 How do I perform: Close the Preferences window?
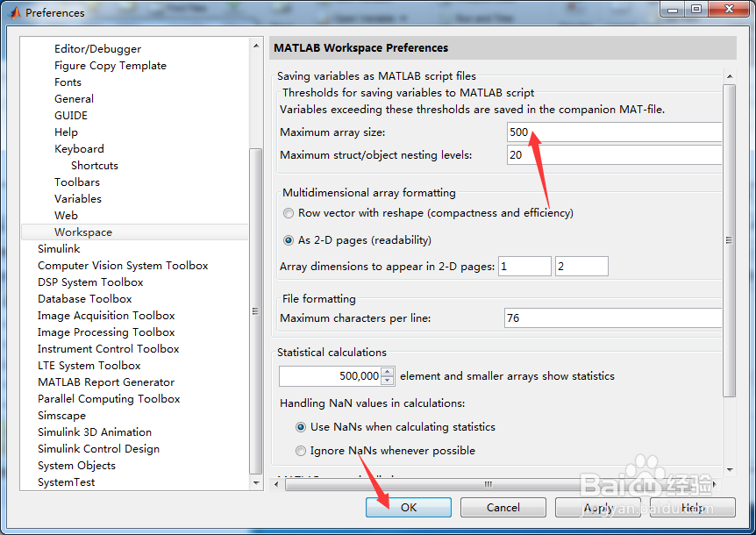point(729,10)
